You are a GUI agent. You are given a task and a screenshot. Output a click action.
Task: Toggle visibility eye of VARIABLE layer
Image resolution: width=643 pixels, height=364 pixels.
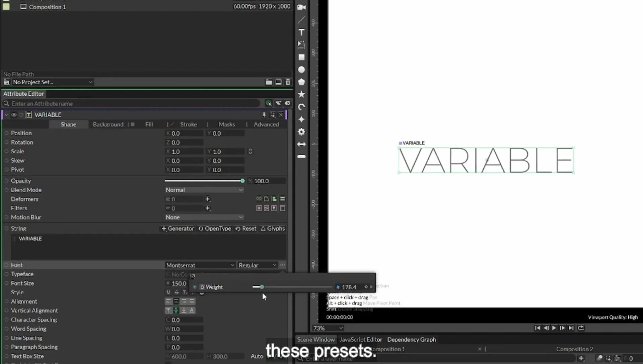click(x=14, y=115)
